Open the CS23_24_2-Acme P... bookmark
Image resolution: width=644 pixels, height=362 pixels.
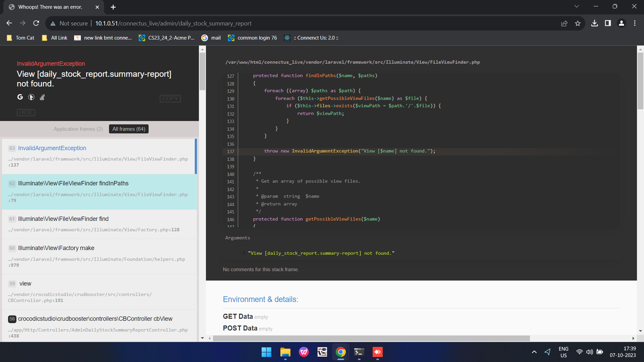point(167,38)
